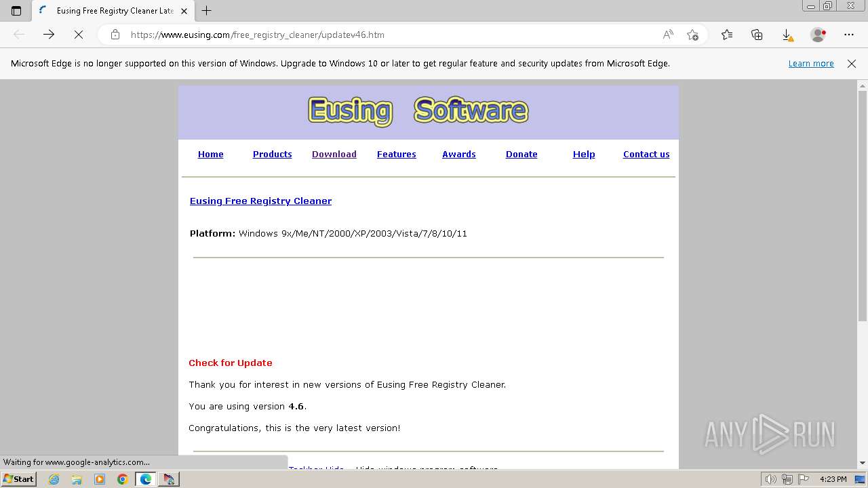Open the user profile menu
Screen dimensions: 868x488
coord(818,35)
